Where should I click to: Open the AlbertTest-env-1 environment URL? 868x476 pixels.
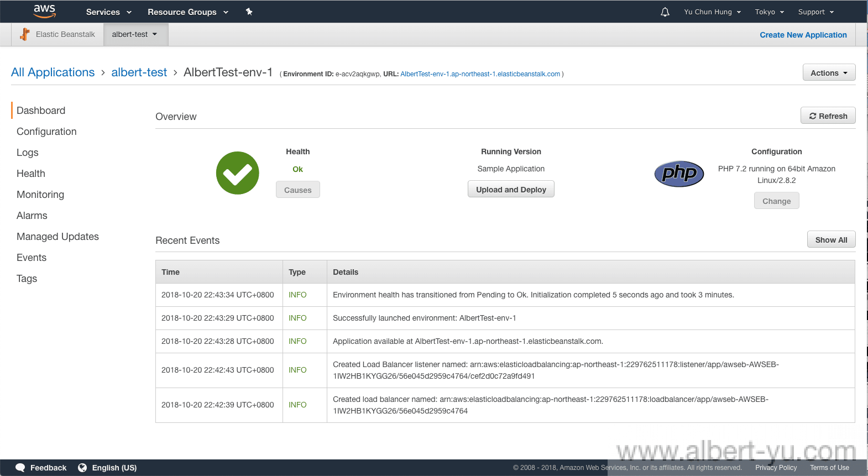click(480, 74)
